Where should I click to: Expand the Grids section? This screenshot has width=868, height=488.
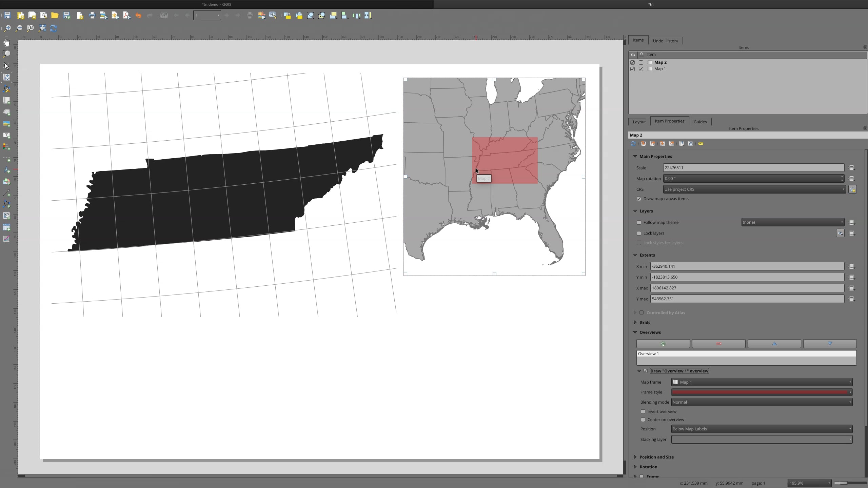click(634, 322)
